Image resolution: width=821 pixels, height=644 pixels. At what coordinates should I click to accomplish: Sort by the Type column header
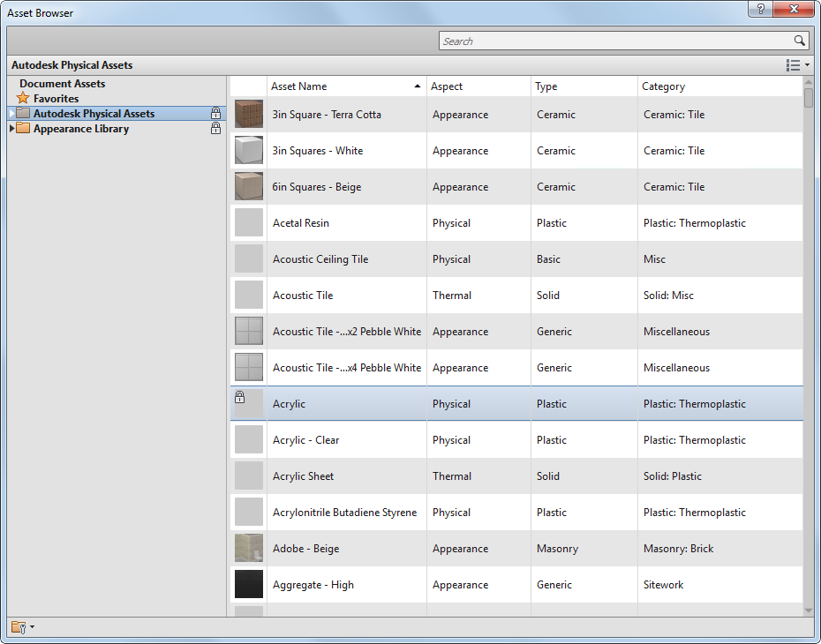click(x=584, y=86)
